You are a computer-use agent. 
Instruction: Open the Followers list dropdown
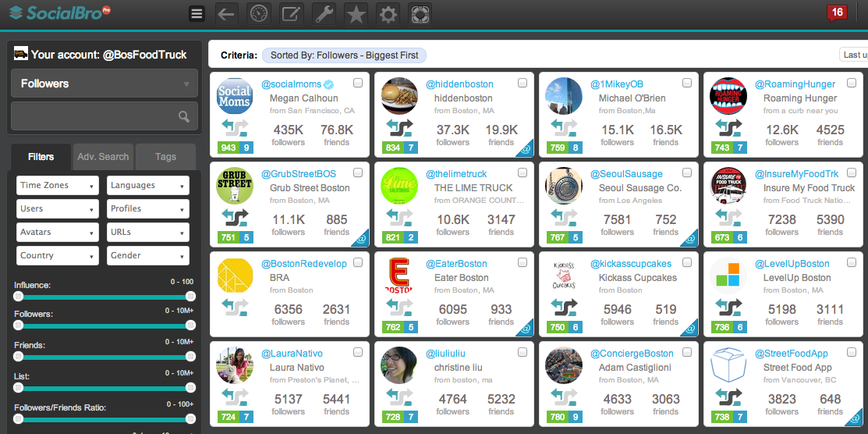pyautogui.click(x=105, y=84)
